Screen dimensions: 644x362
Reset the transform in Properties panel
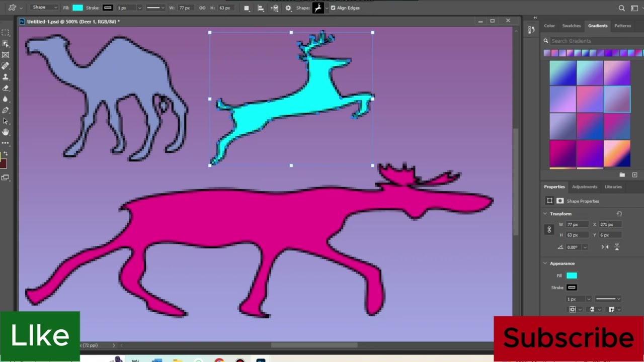(619, 214)
